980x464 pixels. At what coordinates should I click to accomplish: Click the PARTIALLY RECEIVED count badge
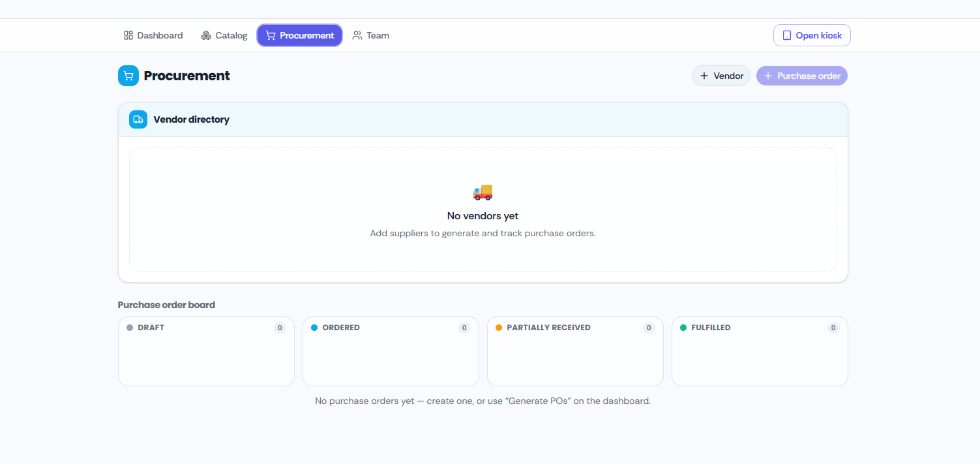[649, 328]
